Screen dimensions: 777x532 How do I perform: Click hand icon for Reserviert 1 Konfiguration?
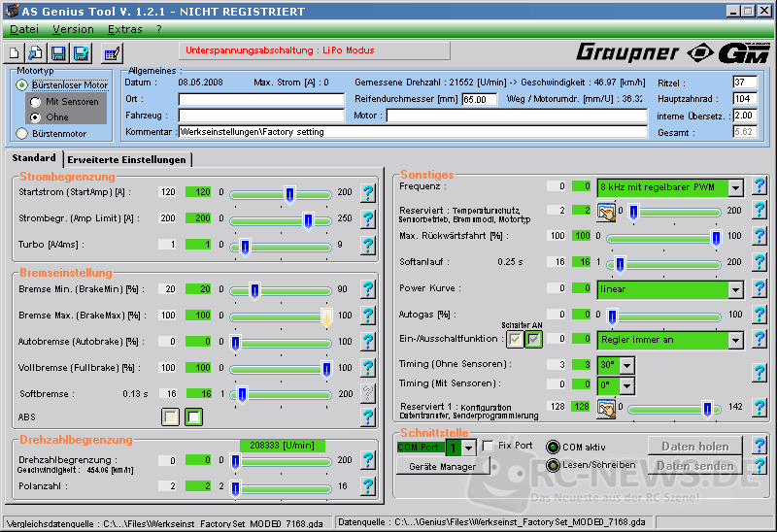[606, 409]
